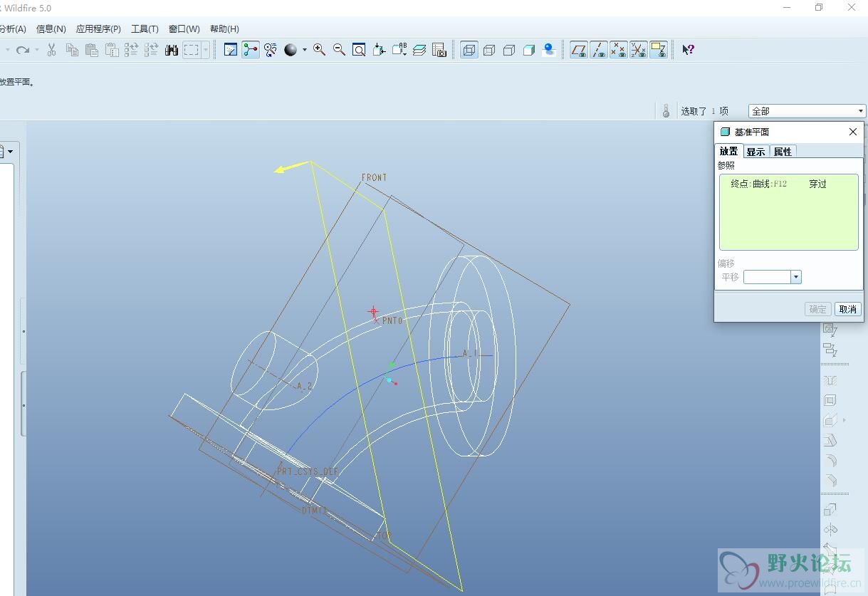Click the Zoom In magnifier
This screenshot has width=868, height=596.
pyautogui.click(x=320, y=50)
